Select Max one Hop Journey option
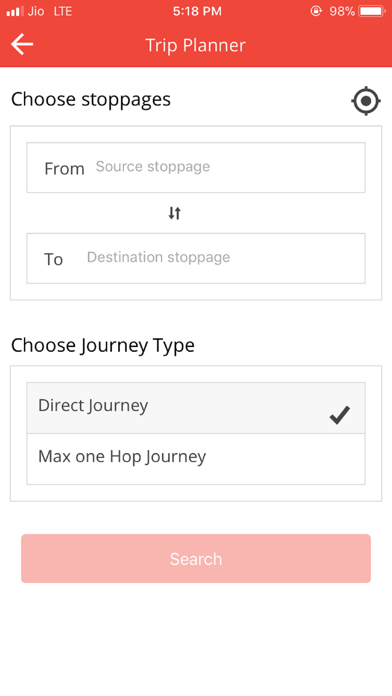The width and height of the screenshot is (392, 696). point(196,459)
